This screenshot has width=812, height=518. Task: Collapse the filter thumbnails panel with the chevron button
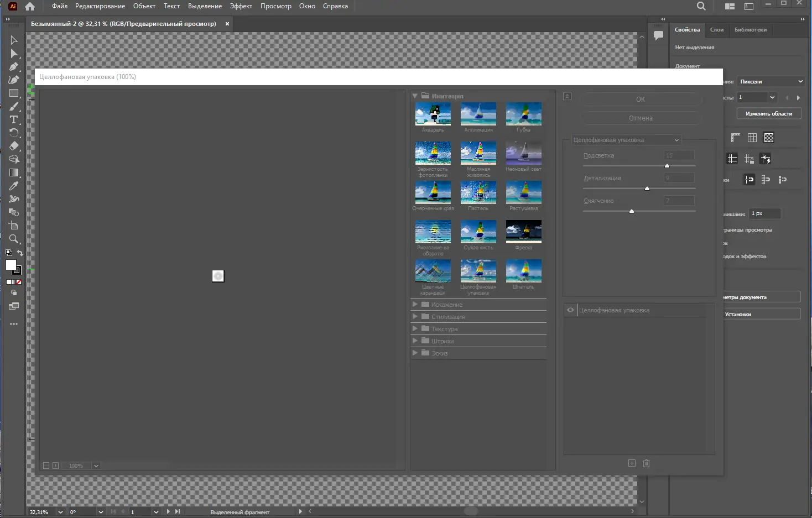(x=567, y=96)
